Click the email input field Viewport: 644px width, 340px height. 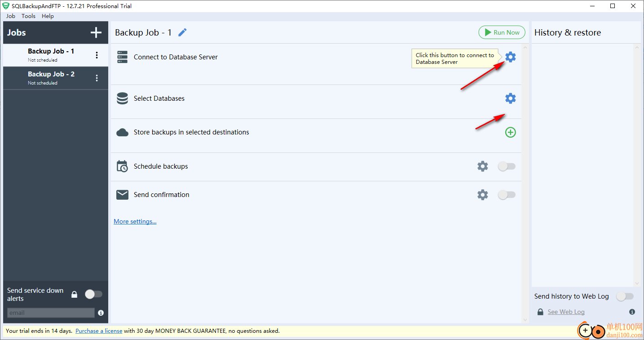point(51,313)
